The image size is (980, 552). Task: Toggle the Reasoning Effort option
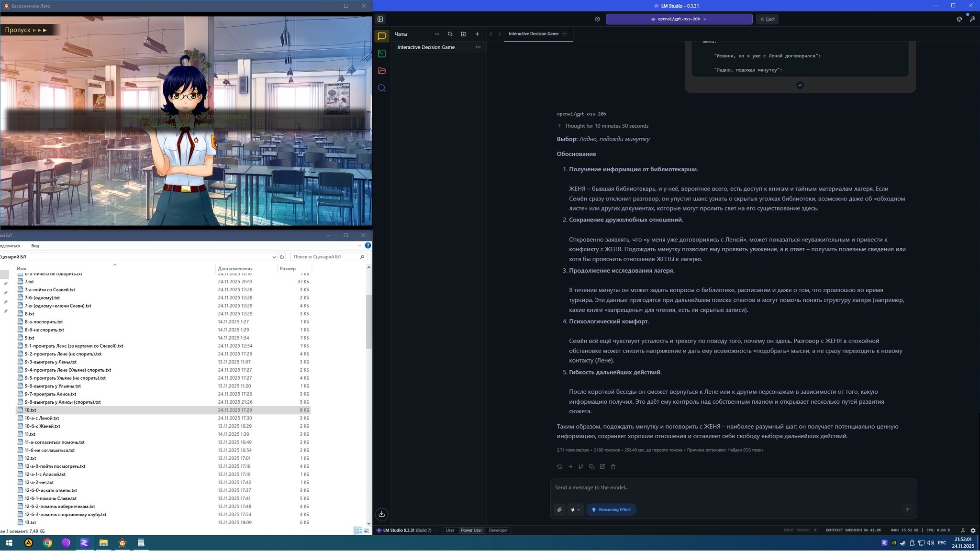click(x=611, y=509)
